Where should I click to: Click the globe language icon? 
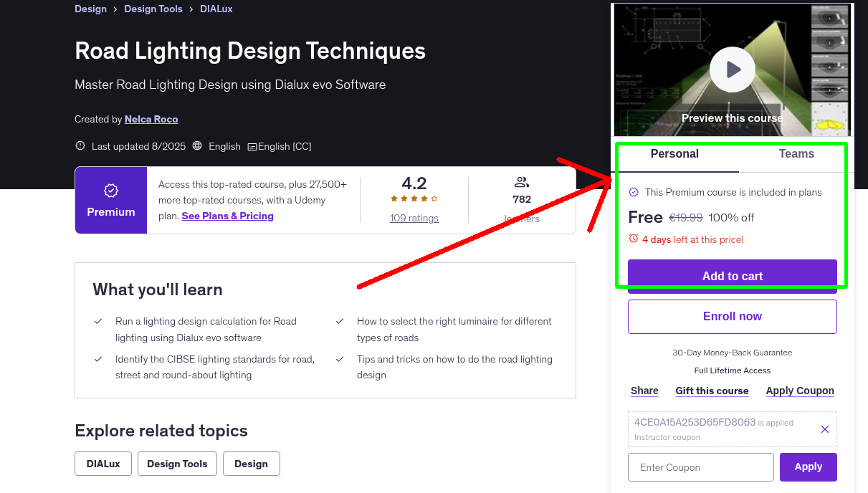tap(197, 146)
